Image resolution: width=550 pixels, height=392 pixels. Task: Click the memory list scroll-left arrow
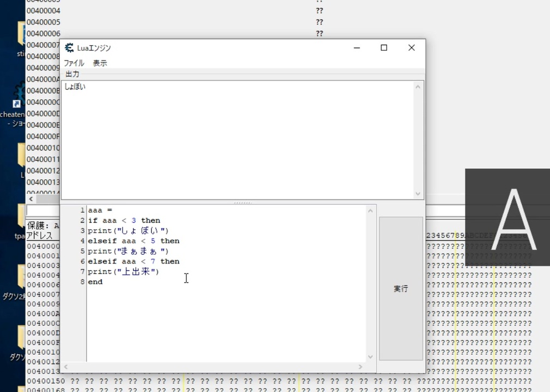coord(31,199)
